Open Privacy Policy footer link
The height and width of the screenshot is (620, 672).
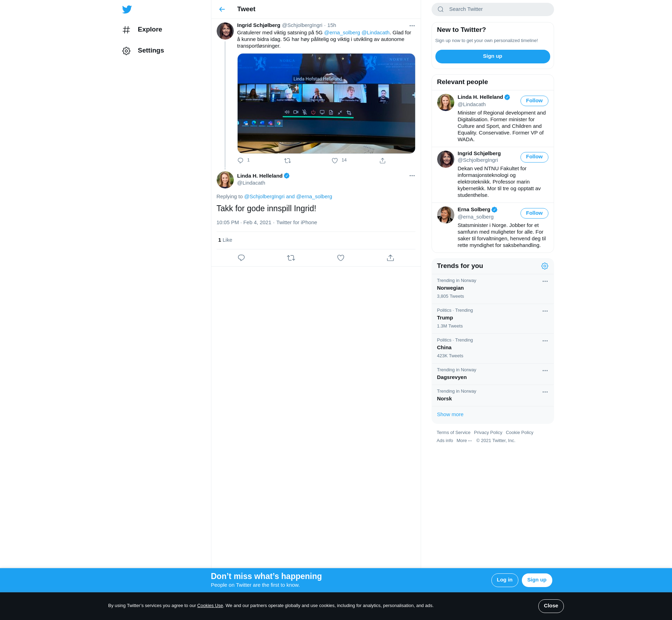(x=488, y=433)
